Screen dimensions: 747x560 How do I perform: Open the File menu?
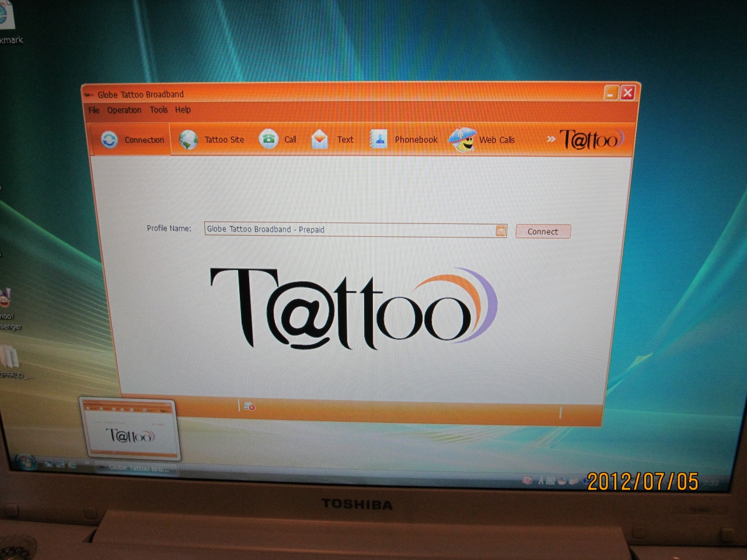click(x=94, y=110)
